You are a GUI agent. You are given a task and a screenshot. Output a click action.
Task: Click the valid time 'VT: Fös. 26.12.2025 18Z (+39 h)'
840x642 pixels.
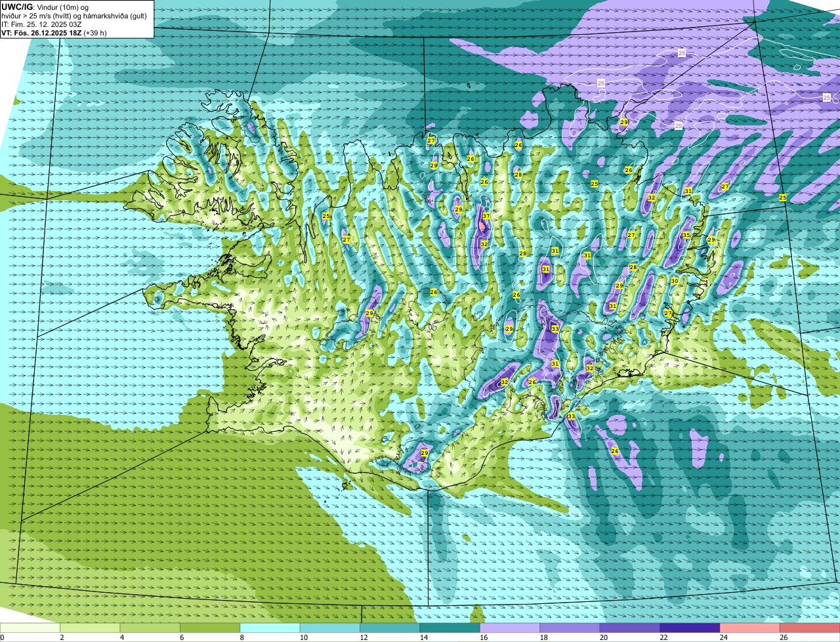pos(54,32)
